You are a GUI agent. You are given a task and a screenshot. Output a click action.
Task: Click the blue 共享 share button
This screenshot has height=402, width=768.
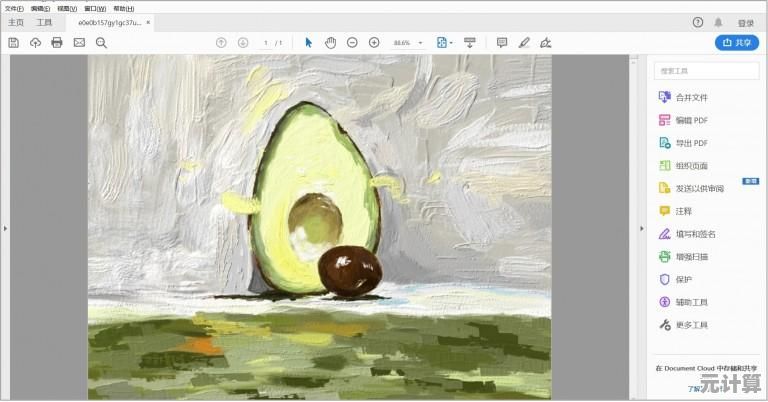click(737, 42)
